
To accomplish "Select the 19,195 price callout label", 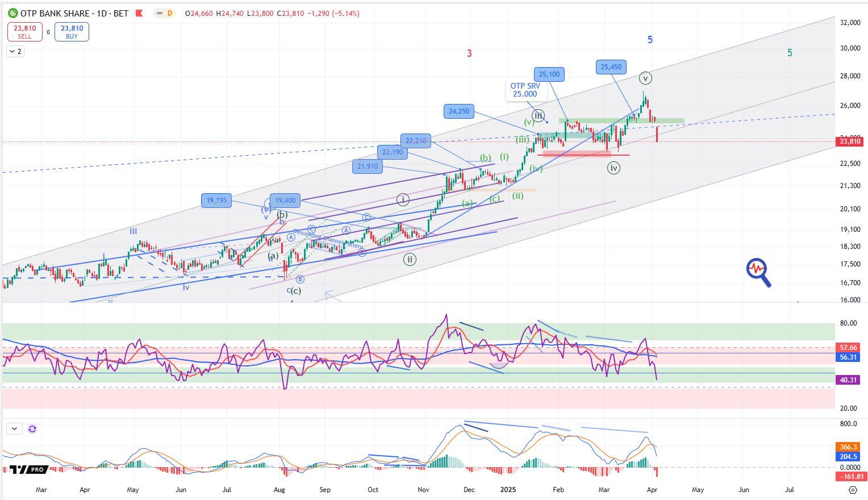I will pyautogui.click(x=216, y=200).
